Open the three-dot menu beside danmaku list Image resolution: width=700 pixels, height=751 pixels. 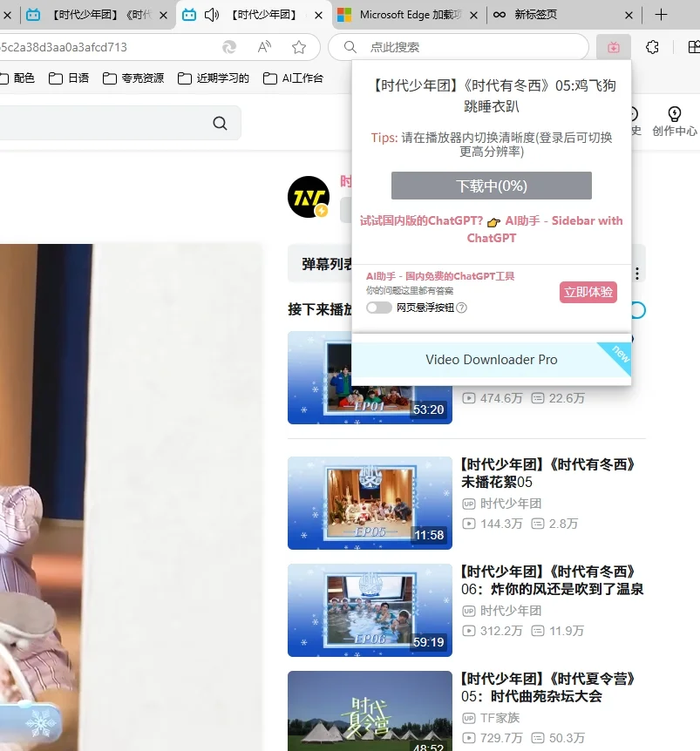pyautogui.click(x=636, y=274)
